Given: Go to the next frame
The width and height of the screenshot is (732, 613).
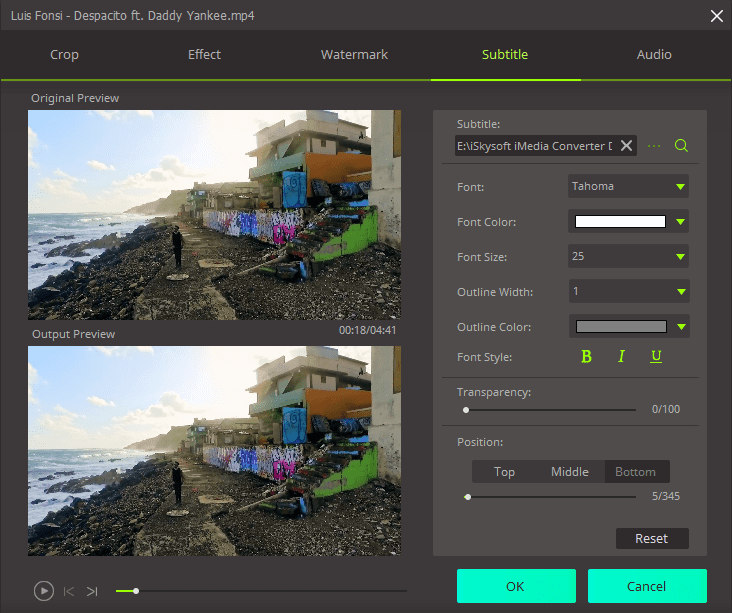Looking at the screenshot, I should (x=92, y=591).
